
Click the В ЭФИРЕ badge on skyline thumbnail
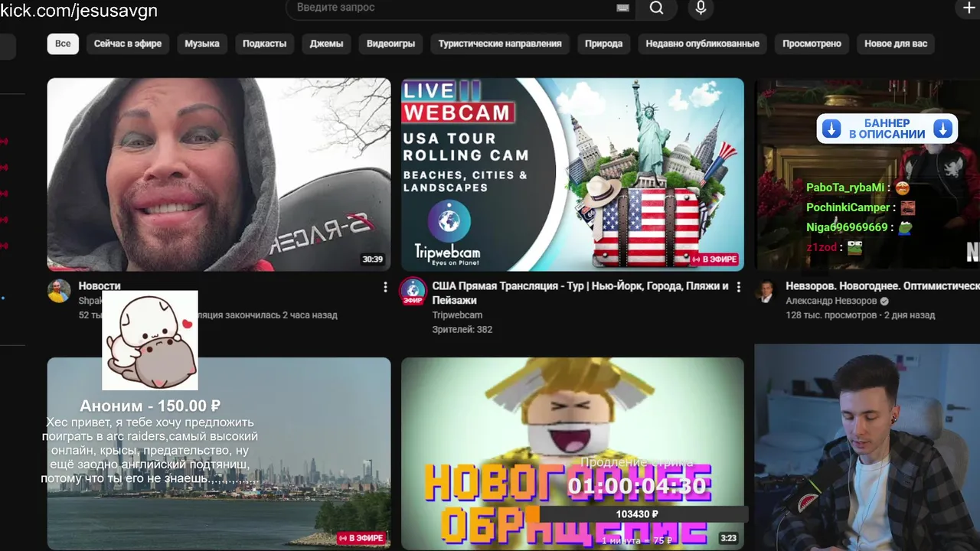[361, 538]
